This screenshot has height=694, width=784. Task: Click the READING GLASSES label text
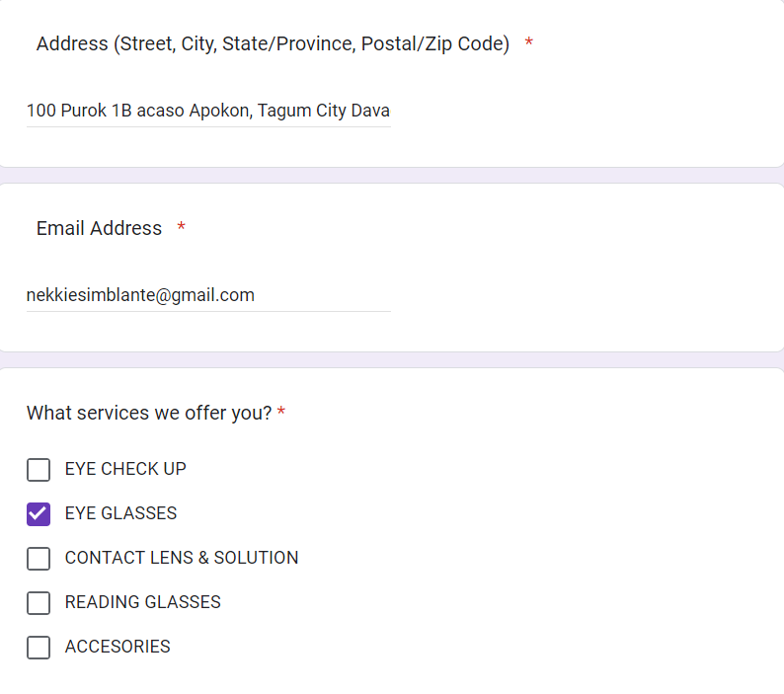pos(143,602)
